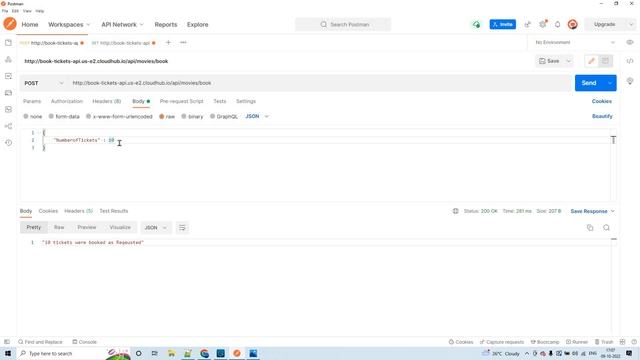This screenshot has width=640, height=360.
Task: Switch to the Authorization tab
Action: coord(67,101)
